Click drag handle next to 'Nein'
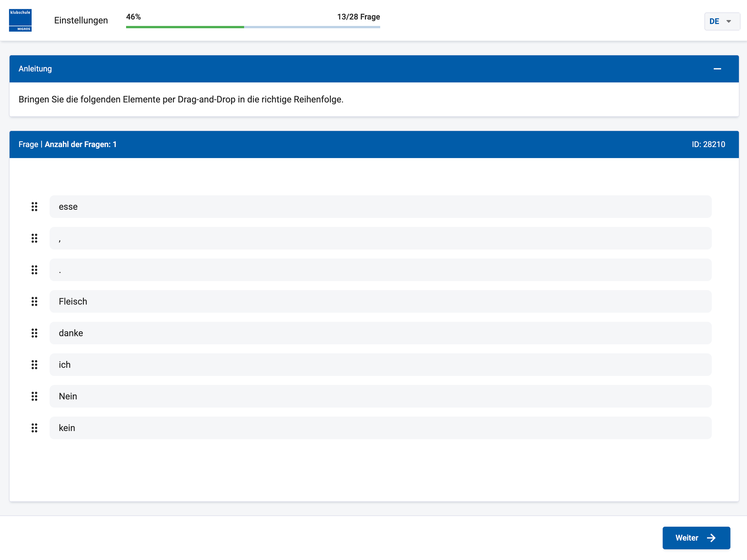This screenshot has height=560, width=747. tap(34, 396)
